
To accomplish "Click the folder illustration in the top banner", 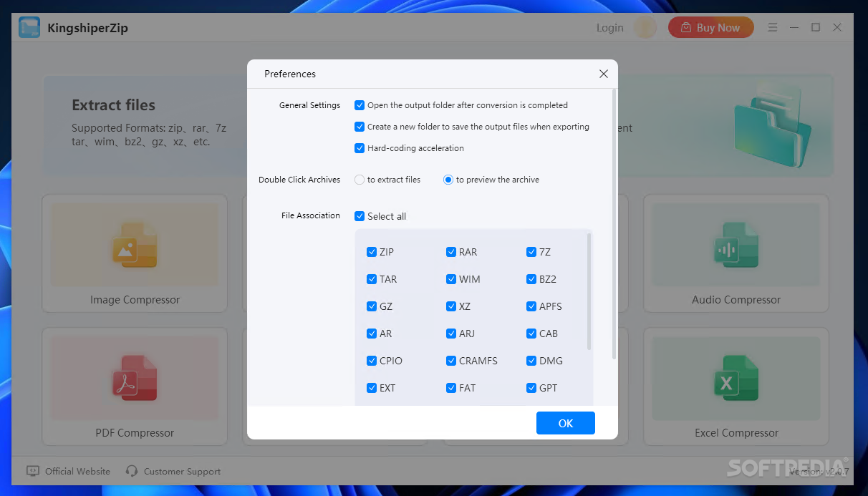I will 773,126.
